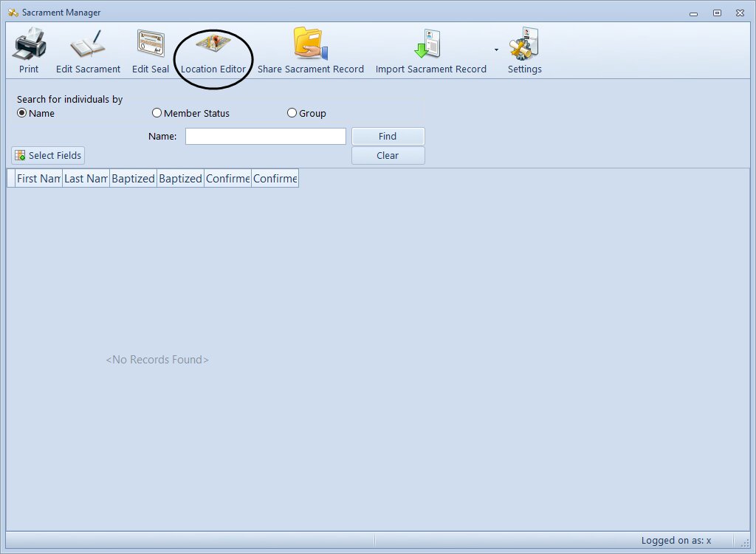
Task: Open the Edit Seal certificate icon
Action: pyautogui.click(x=151, y=44)
